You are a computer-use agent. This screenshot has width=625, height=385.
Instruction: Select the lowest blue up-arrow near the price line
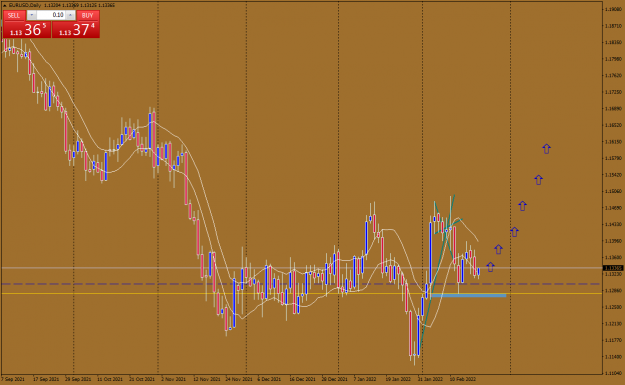(490, 267)
